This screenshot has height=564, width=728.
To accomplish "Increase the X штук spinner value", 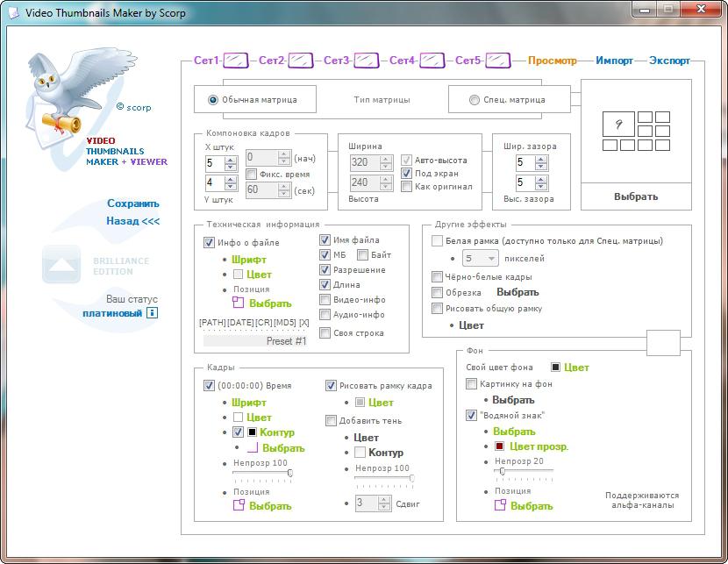I will (232, 159).
